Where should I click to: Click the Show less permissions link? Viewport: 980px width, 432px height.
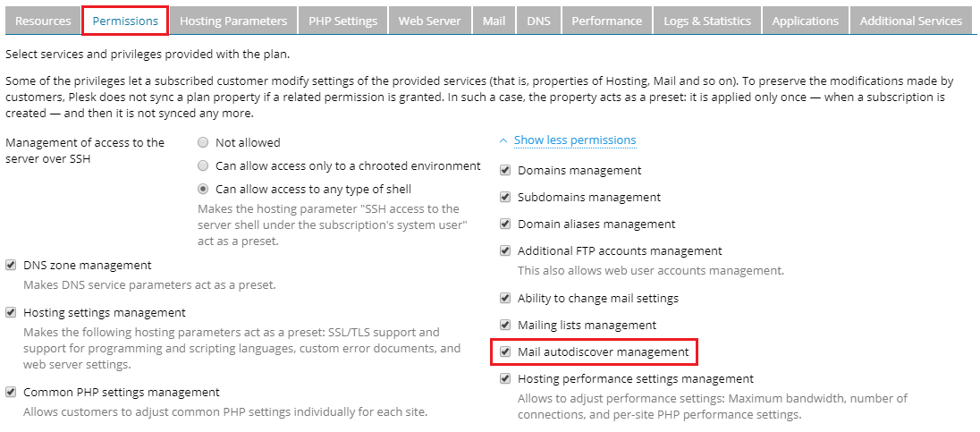click(574, 140)
